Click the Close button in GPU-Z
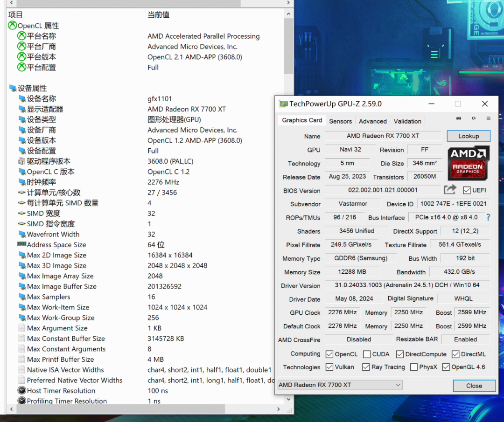Image resolution: width=504 pixels, height=422 pixels. (474, 385)
